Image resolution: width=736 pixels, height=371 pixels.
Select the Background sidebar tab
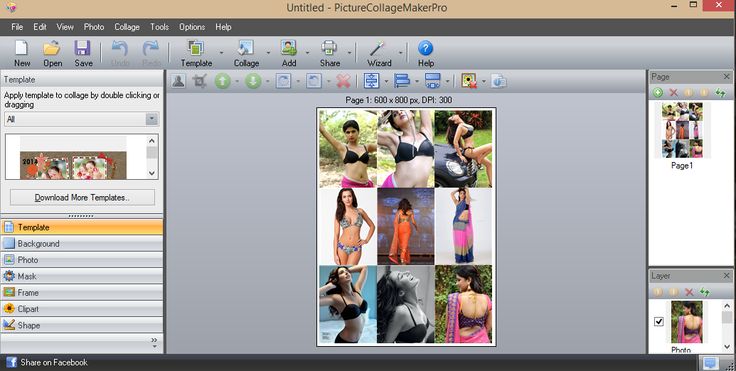(x=82, y=244)
